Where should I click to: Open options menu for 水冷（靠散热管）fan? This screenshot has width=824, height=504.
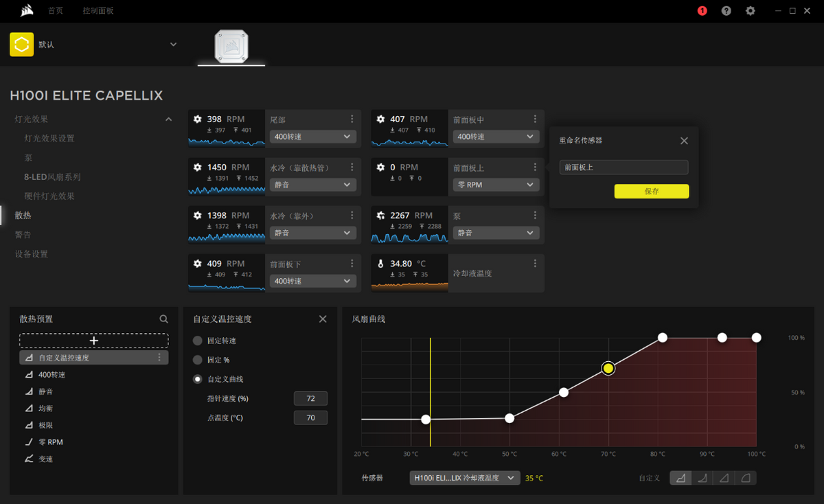coord(352,168)
